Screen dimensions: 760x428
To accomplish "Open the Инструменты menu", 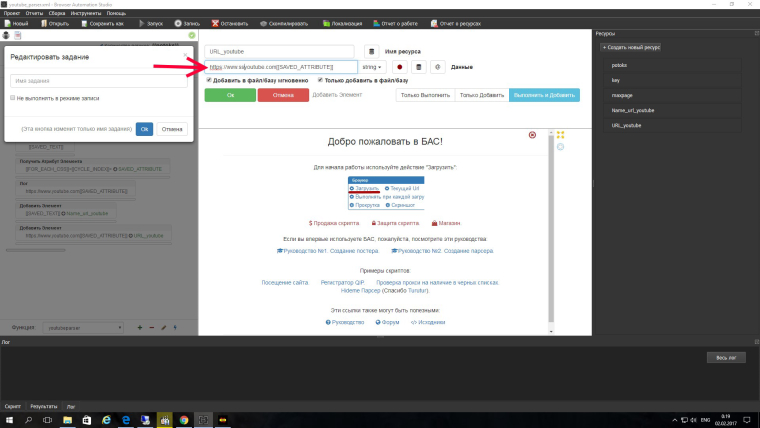I will tap(86, 13).
